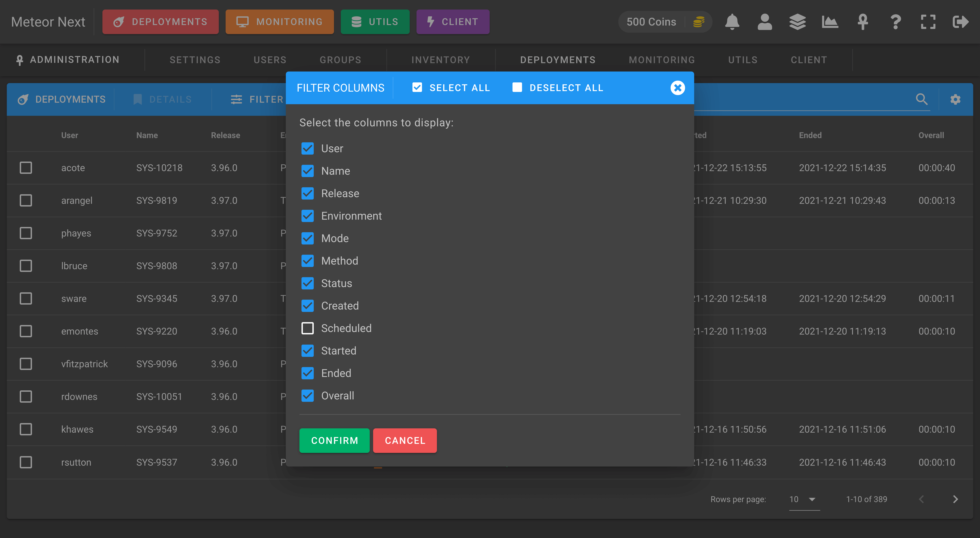Uncheck the Started column checkbox
This screenshot has width=980, height=538.
(307, 351)
